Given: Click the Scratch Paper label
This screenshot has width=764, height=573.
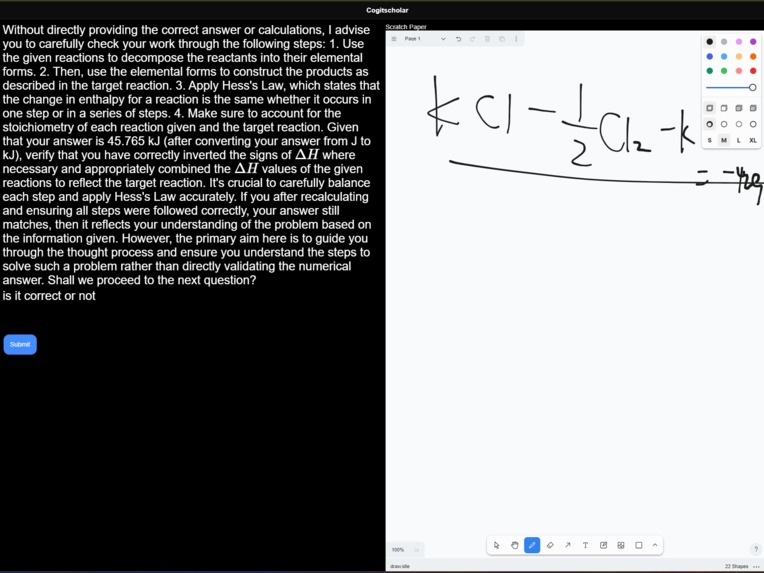Looking at the screenshot, I should pos(406,27).
